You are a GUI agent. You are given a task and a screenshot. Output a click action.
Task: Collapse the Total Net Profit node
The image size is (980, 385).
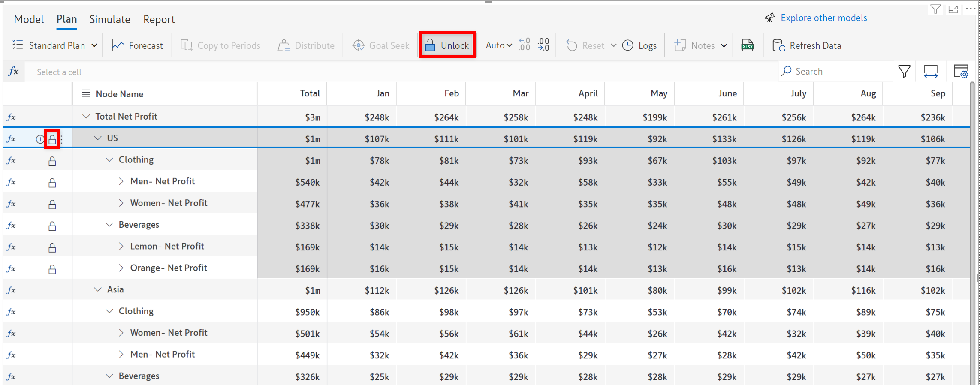pyautogui.click(x=86, y=117)
